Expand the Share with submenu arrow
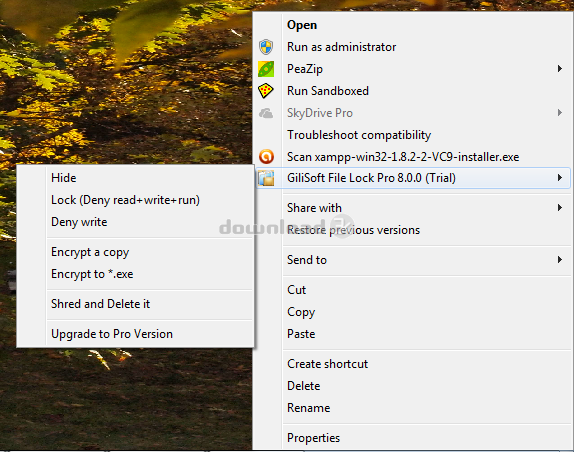574x452 pixels. click(x=559, y=208)
